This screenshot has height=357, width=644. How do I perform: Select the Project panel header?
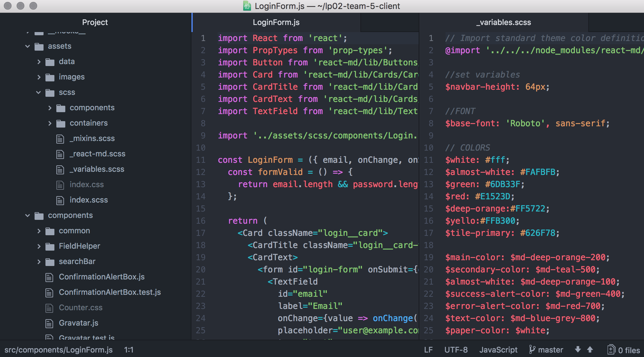point(95,22)
